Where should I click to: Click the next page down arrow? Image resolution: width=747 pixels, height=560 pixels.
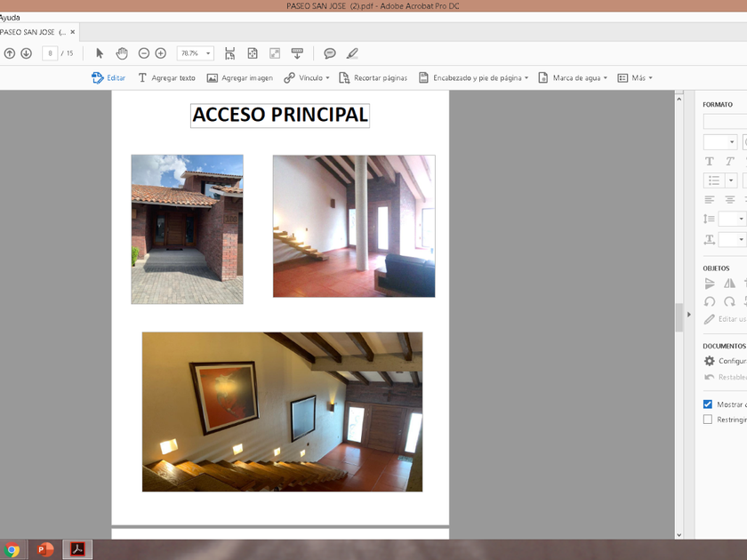pos(26,53)
